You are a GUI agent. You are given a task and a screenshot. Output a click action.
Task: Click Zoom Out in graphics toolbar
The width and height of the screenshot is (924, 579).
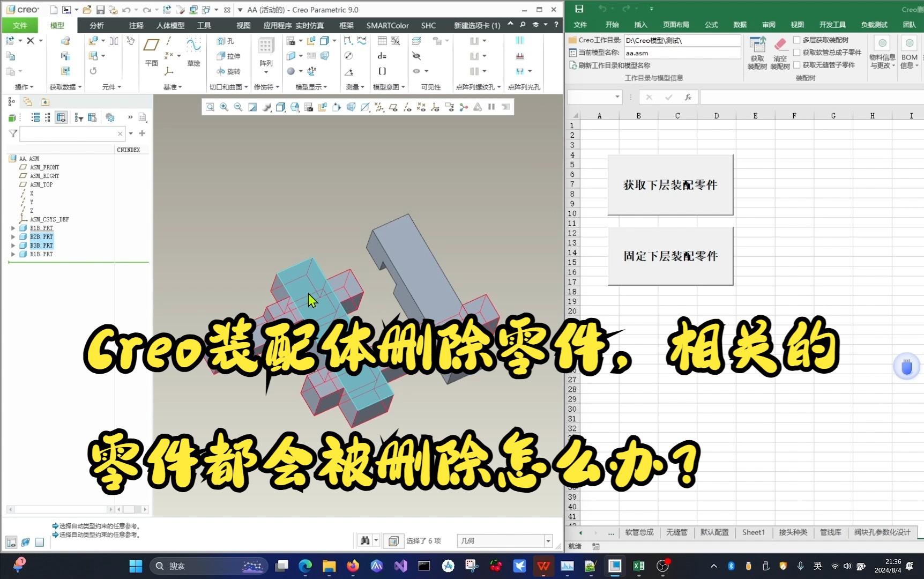click(238, 107)
